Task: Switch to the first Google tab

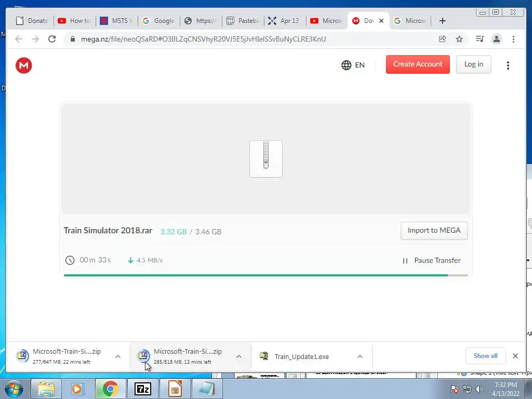Action: click(159, 21)
